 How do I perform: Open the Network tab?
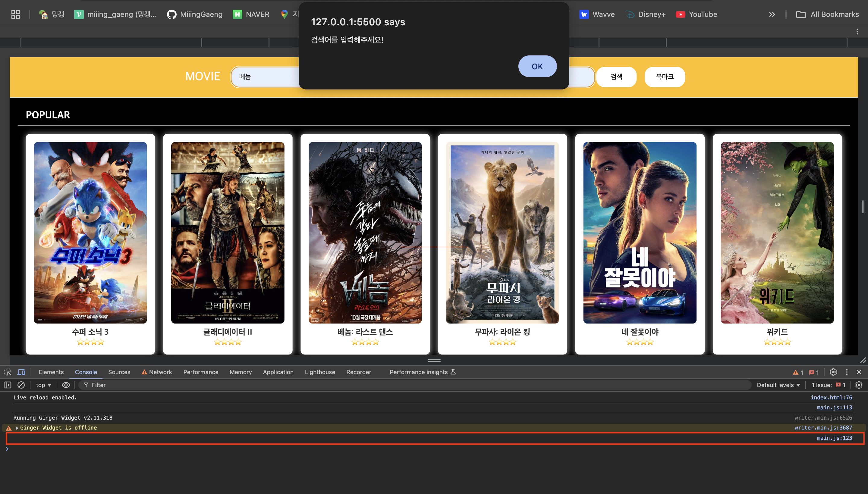[x=160, y=372]
